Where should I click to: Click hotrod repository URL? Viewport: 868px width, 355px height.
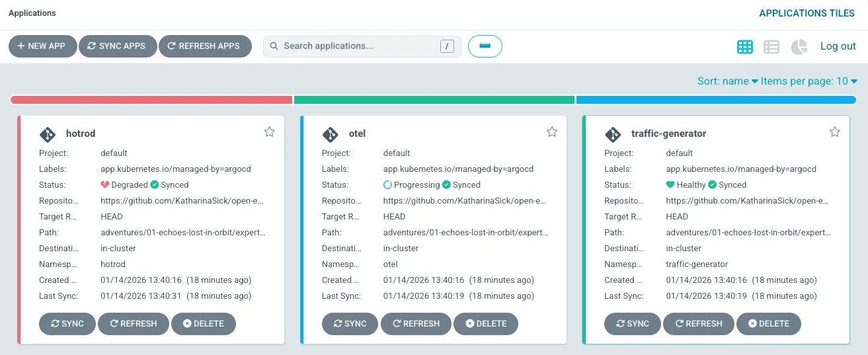pyautogui.click(x=183, y=201)
